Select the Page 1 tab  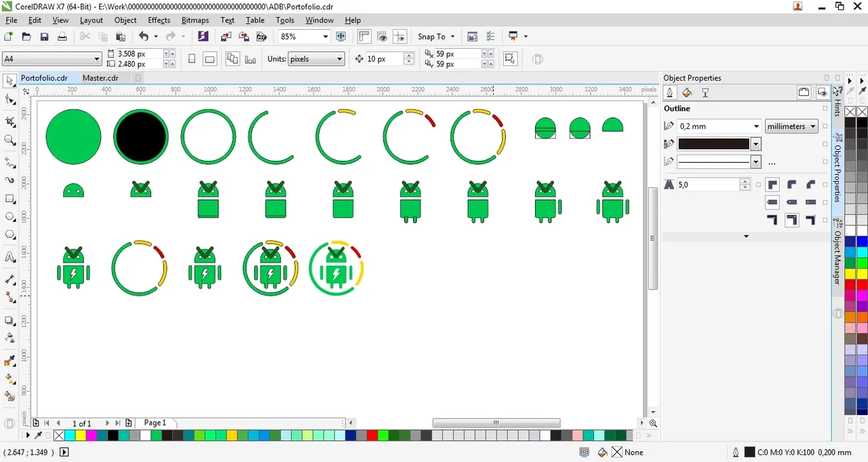[x=155, y=423]
